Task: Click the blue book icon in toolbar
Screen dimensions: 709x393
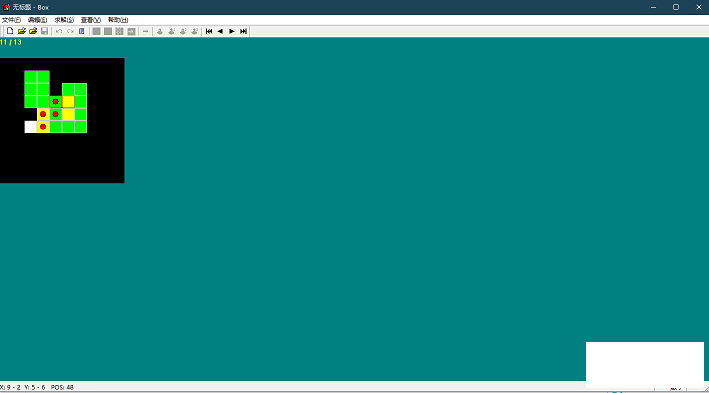Action: click(x=81, y=31)
